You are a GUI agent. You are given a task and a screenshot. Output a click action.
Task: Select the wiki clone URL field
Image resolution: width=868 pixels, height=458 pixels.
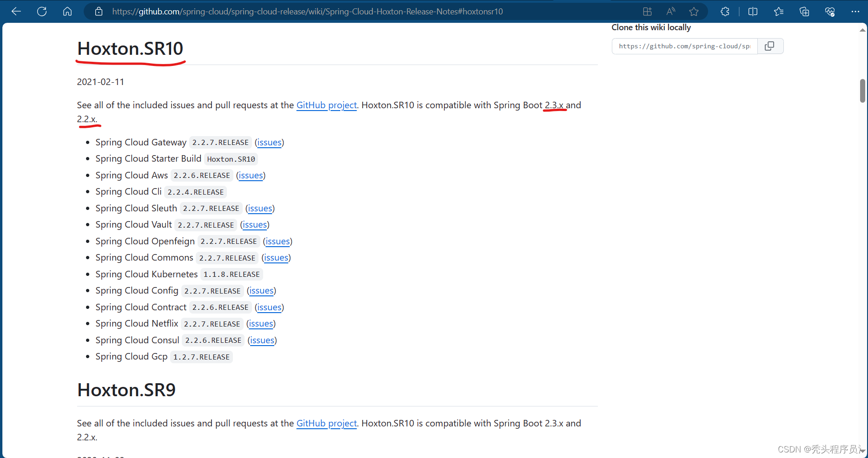point(684,46)
